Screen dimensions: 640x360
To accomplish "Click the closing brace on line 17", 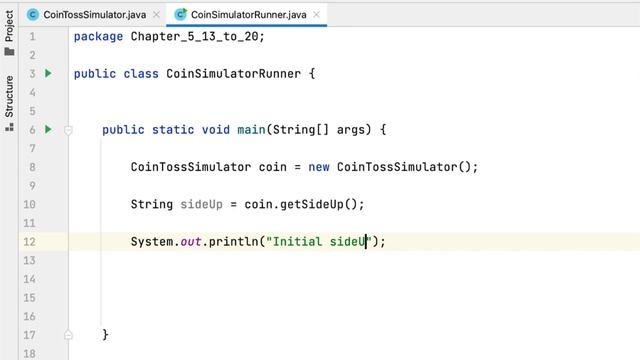I will [x=105, y=335].
